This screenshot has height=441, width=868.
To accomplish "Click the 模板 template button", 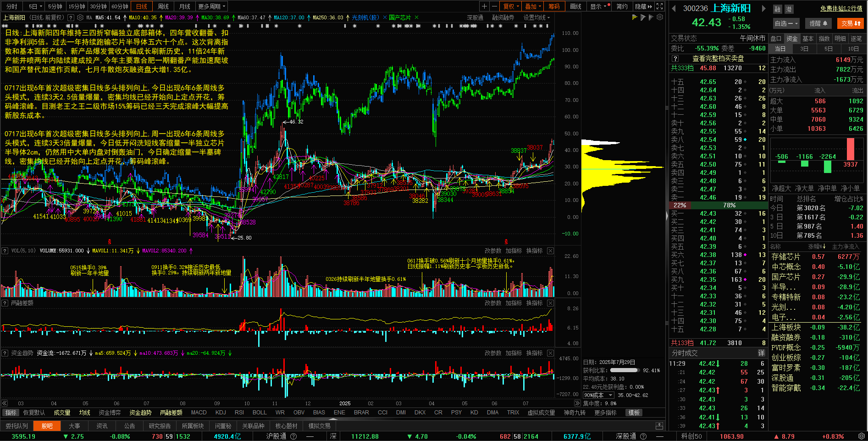I will pyautogui.click(x=634, y=413).
